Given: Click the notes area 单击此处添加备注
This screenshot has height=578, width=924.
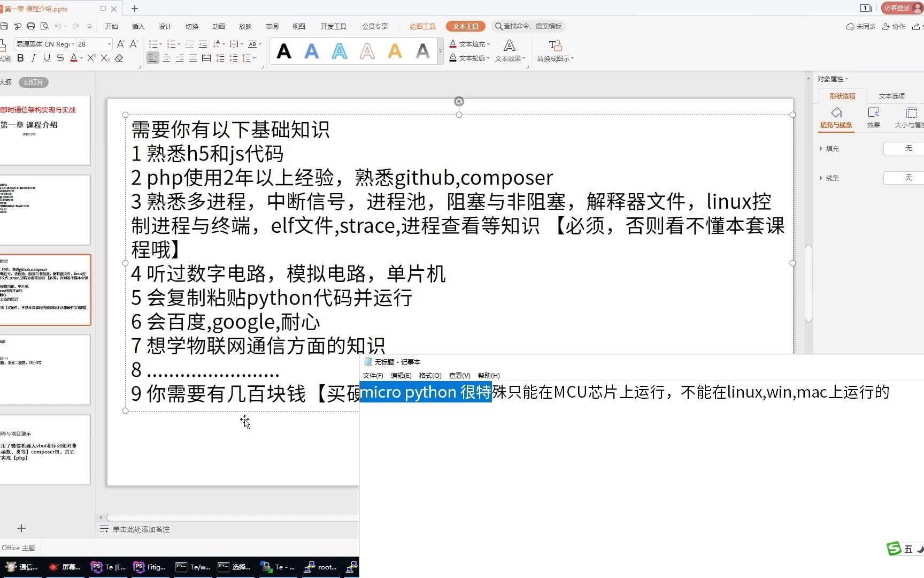Looking at the screenshot, I should click(141, 529).
